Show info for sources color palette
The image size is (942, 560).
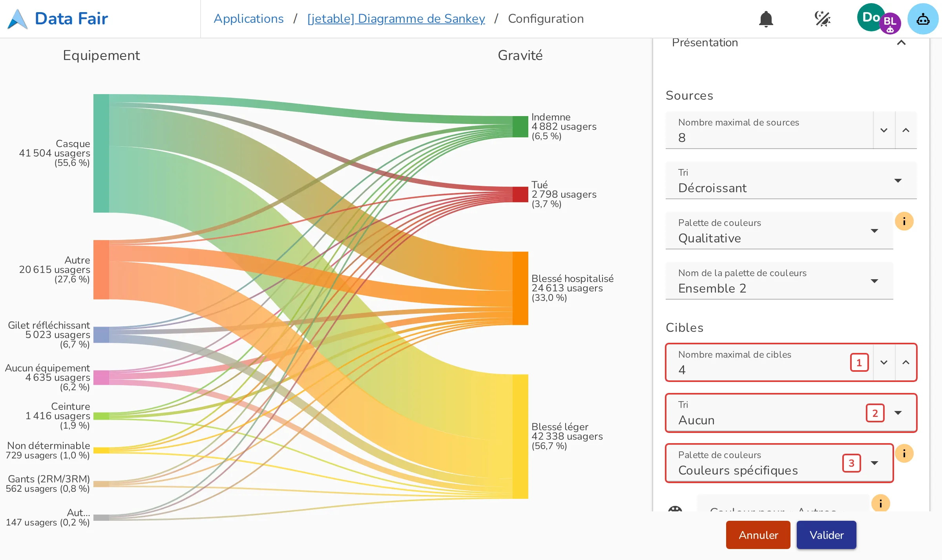click(x=904, y=221)
